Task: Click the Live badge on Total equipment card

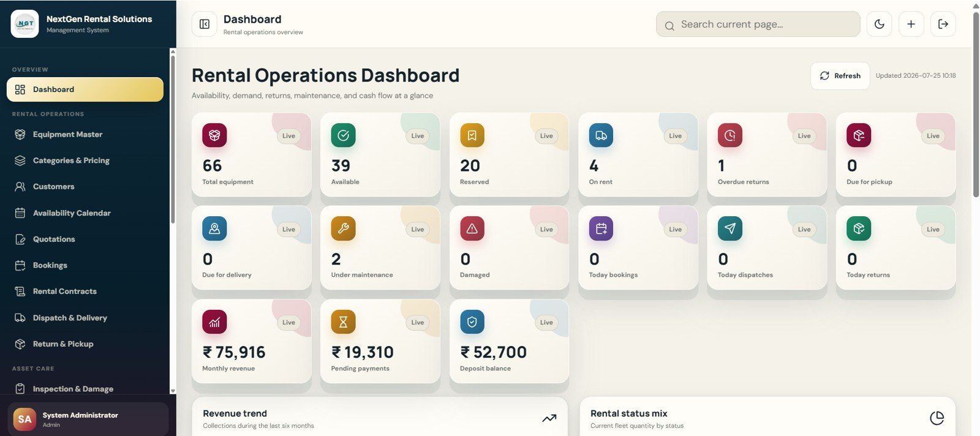Action: [x=288, y=136]
